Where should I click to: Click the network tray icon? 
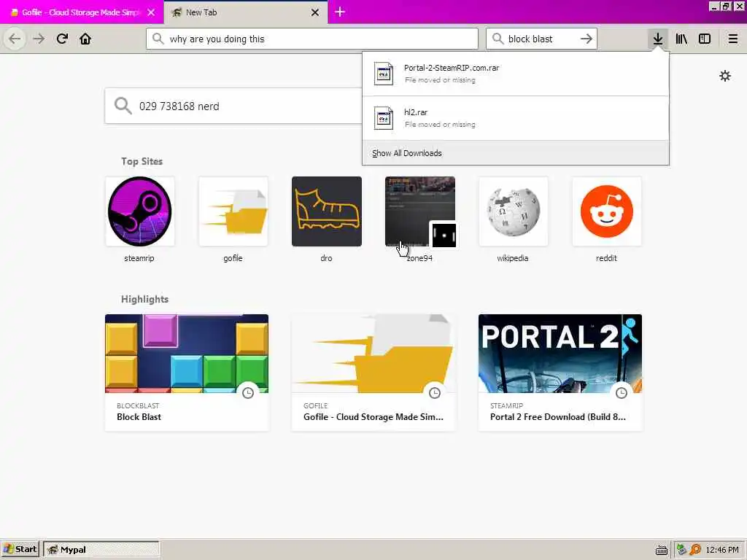tap(682, 550)
